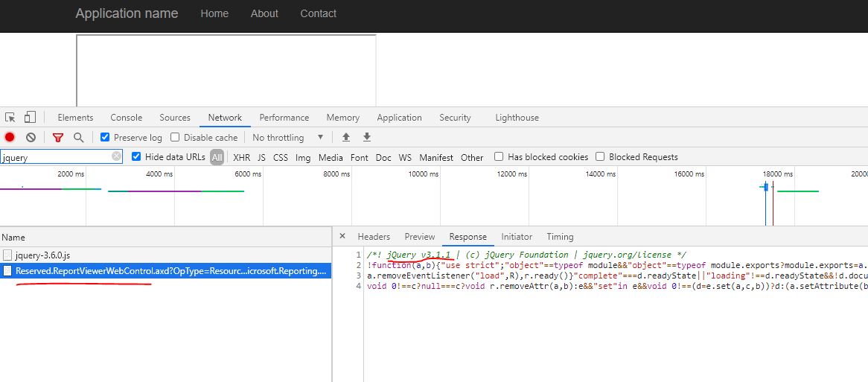The height and width of the screenshot is (382, 868).
Task: Open the Contact nav link
Action: coord(318,13)
